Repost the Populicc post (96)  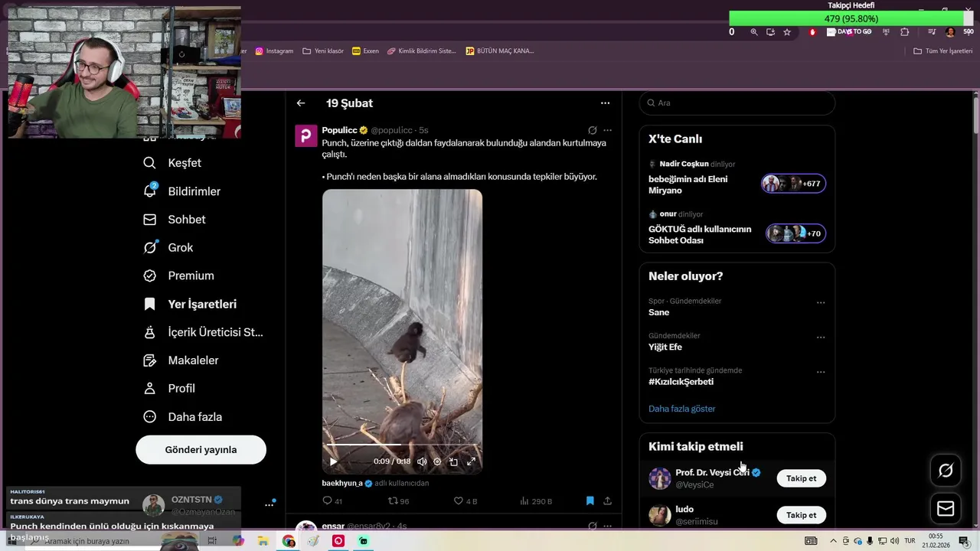[x=398, y=501]
